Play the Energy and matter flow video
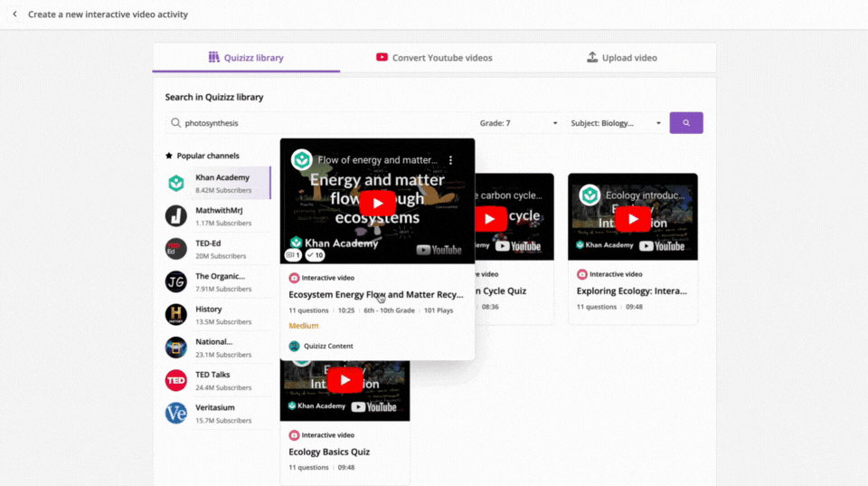868x486 pixels. pyautogui.click(x=378, y=203)
